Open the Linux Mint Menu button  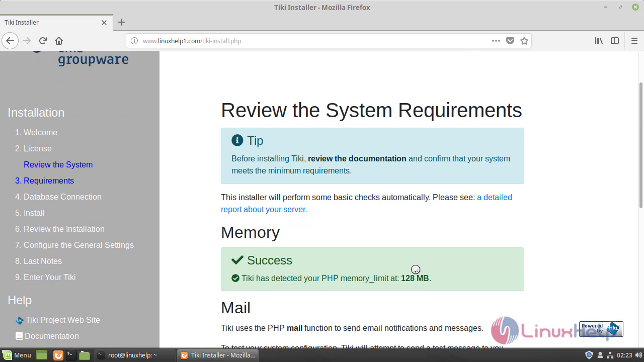point(17,355)
